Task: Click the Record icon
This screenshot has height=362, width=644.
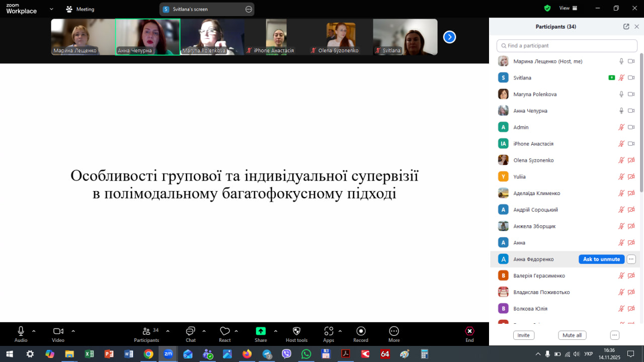Action: coord(361,331)
